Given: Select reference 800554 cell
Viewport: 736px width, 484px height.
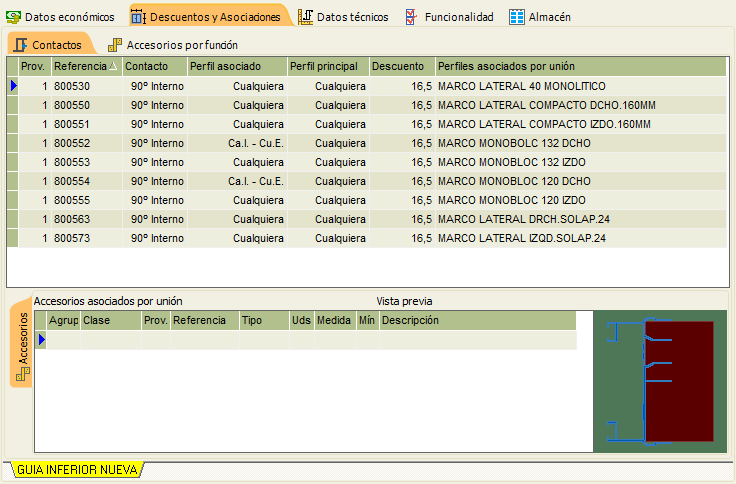Looking at the screenshot, I should pos(86,181).
